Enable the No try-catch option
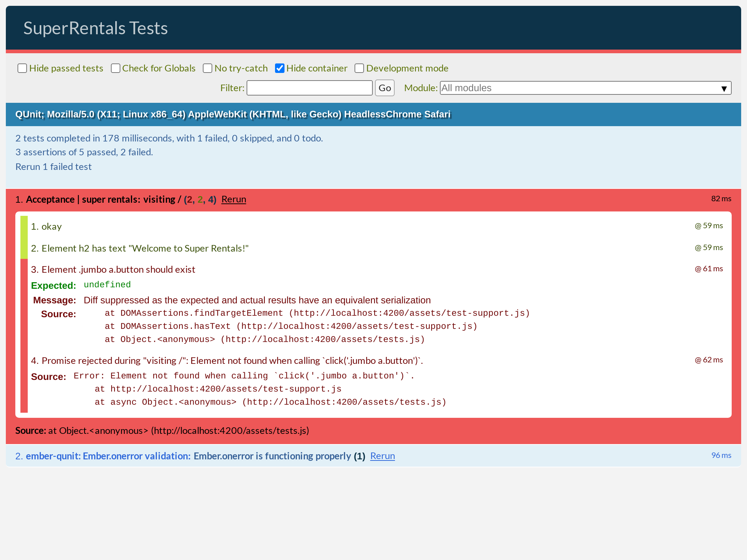Viewport: 747px width, 560px height. (208, 68)
